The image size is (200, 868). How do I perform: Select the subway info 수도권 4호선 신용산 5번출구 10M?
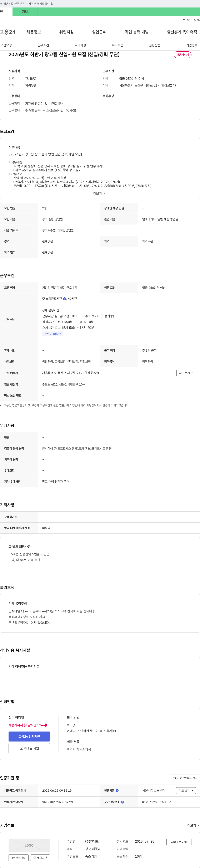tap(64, 384)
